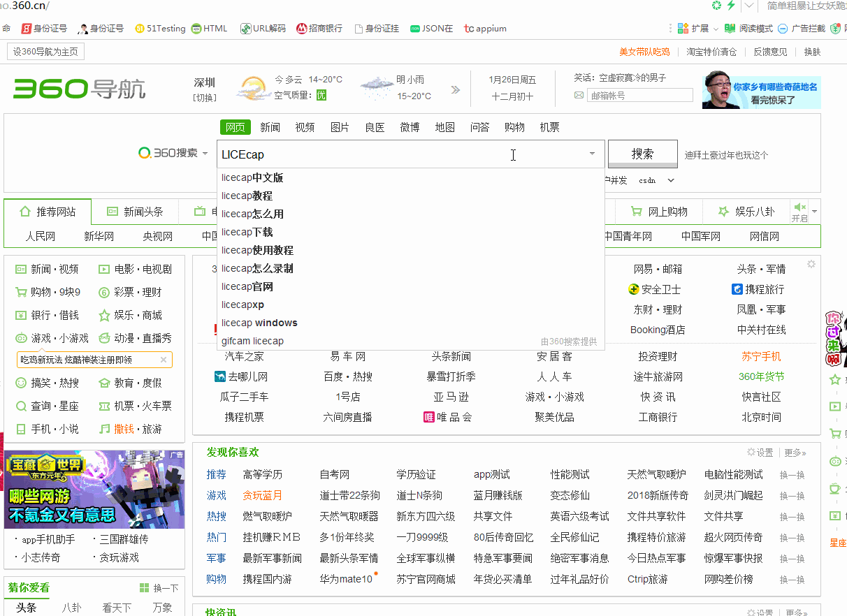
Task: Open the 手机·小说 category icon
Action: point(20,429)
